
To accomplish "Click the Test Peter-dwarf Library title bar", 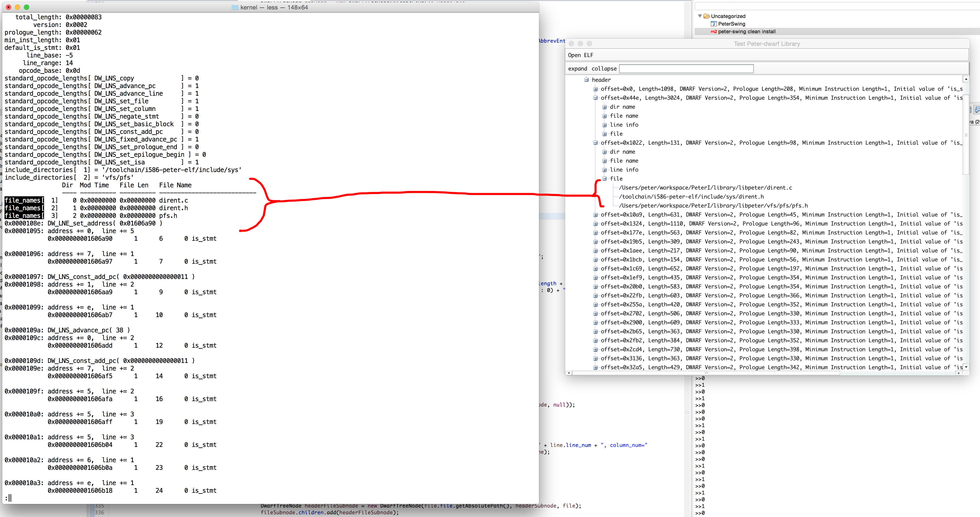I will 767,44.
